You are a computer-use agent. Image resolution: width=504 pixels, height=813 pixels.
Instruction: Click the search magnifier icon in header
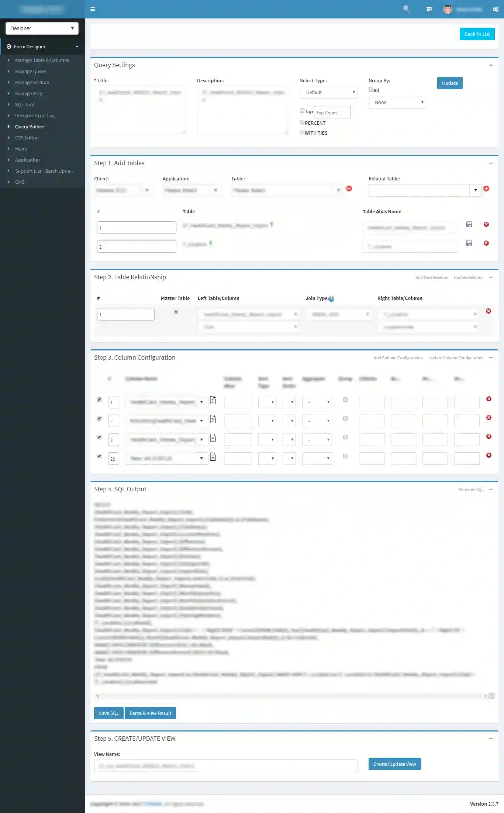(406, 9)
